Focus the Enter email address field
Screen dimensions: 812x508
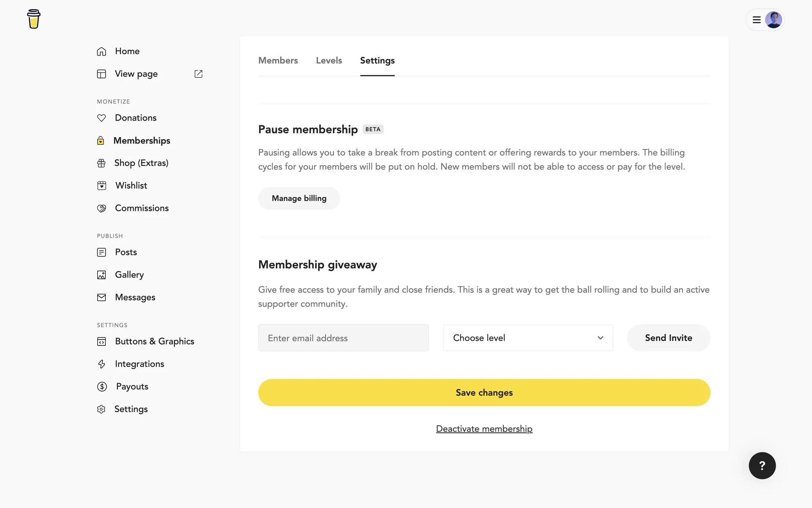343,338
